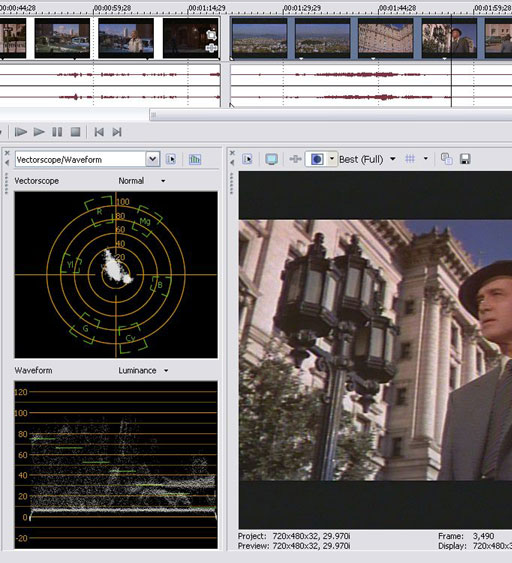Save snapshot to file icon
Image resolution: width=512 pixels, height=563 pixels.
click(465, 159)
